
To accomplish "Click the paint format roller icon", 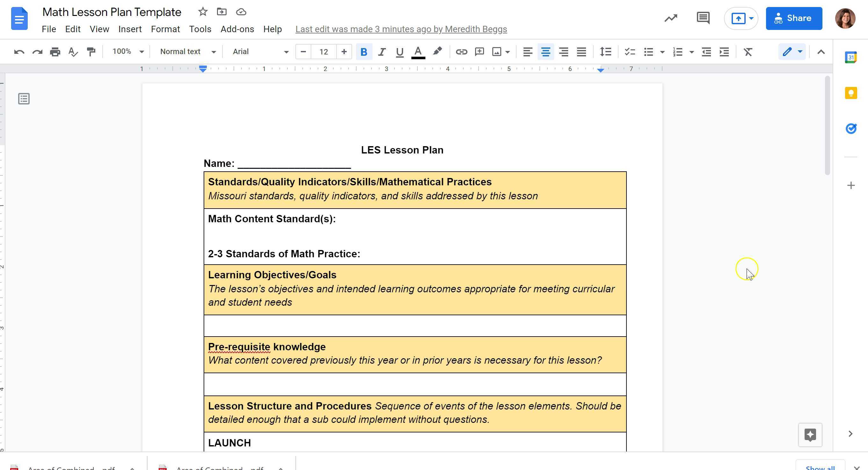I will tap(91, 52).
